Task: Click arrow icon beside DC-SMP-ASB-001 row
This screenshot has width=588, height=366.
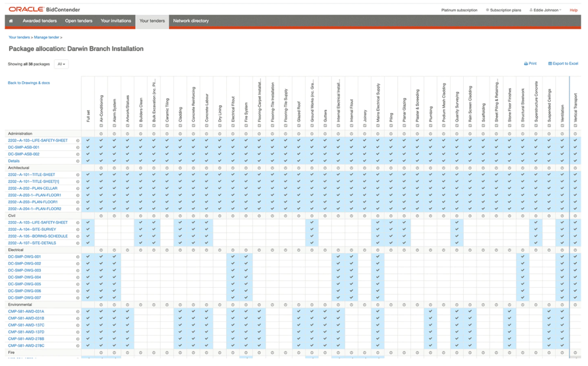Action: tap(78, 147)
